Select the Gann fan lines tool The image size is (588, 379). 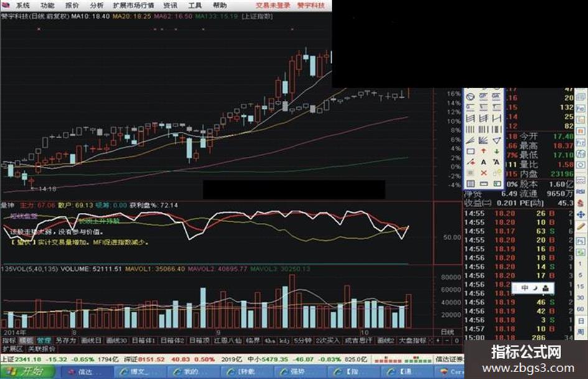pyautogui.click(x=483, y=141)
